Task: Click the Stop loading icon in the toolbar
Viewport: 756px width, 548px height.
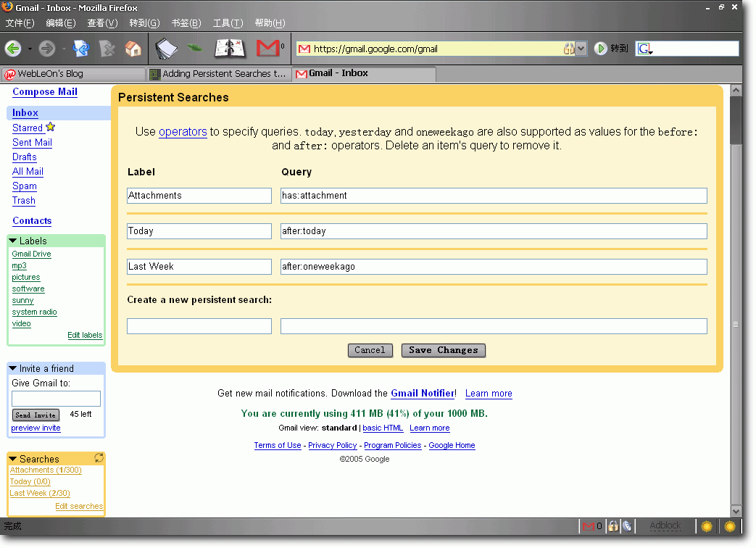Action: 107,48
